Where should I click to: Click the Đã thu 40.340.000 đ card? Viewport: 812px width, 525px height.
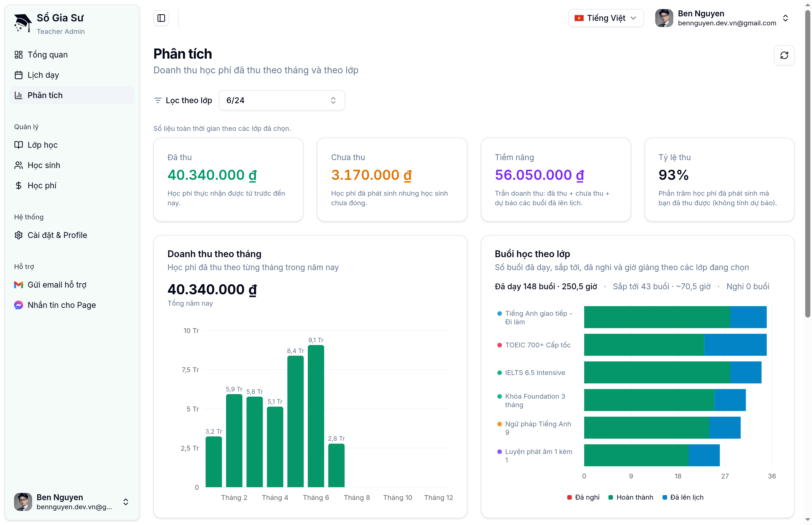228,180
